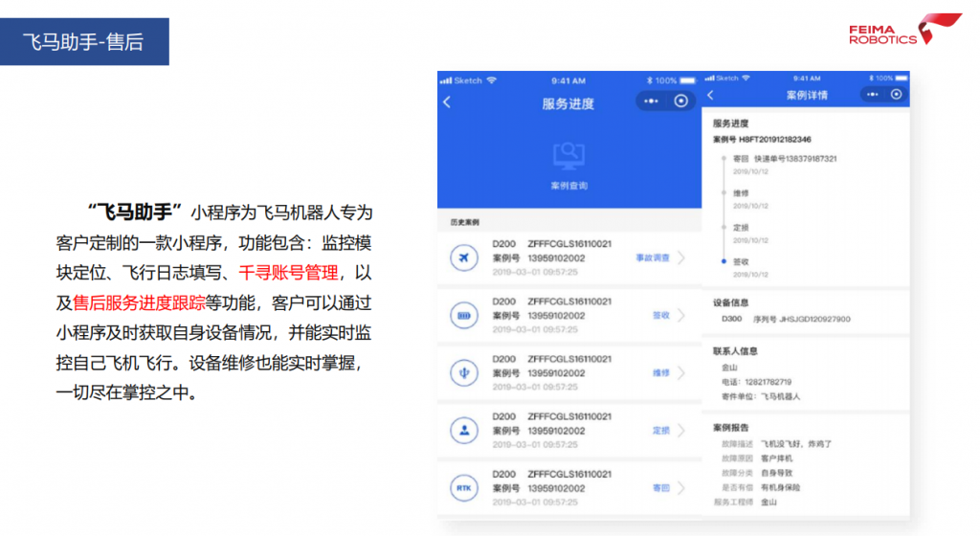The height and width of the screenshot is (536, 980).
Task: Click the 是否有偿 有机身保险 line
Action: (x=761, y=487)
